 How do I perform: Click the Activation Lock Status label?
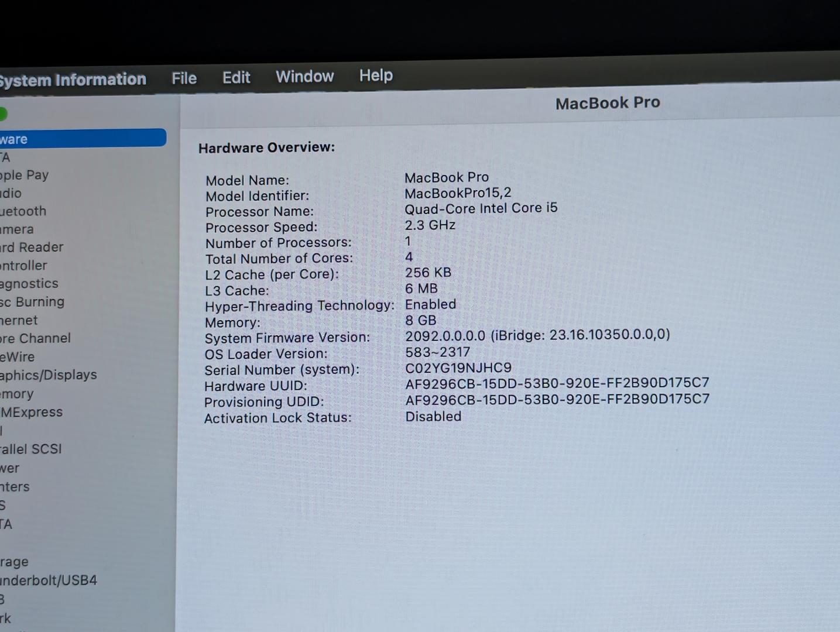[x=277, y=418]
